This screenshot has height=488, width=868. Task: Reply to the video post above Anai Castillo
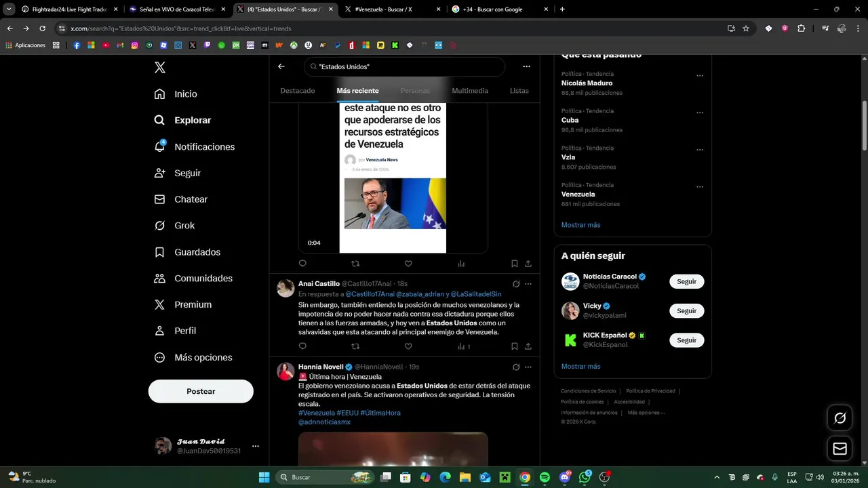click(302, 264)
